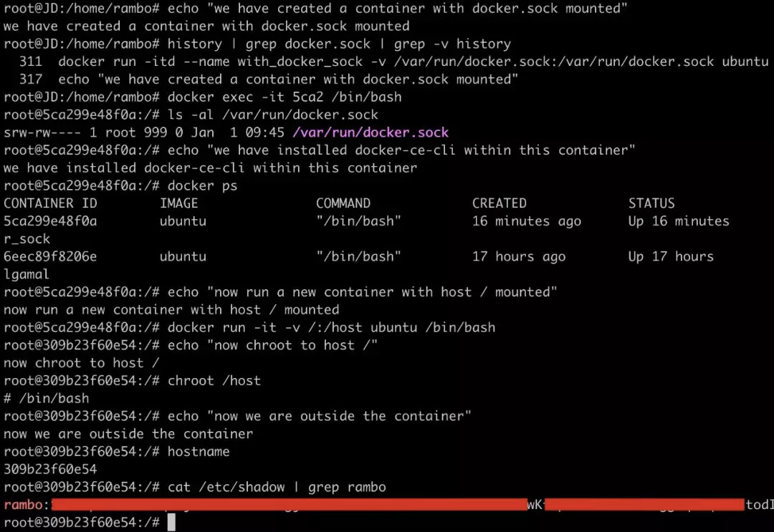This screenshot has height=532, width=774.
Task: Click 'Up 16 minutes' status value
Action: coord(679,221)
